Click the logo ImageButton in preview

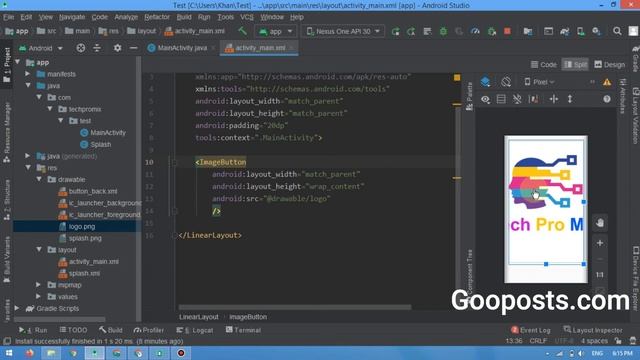547,202
